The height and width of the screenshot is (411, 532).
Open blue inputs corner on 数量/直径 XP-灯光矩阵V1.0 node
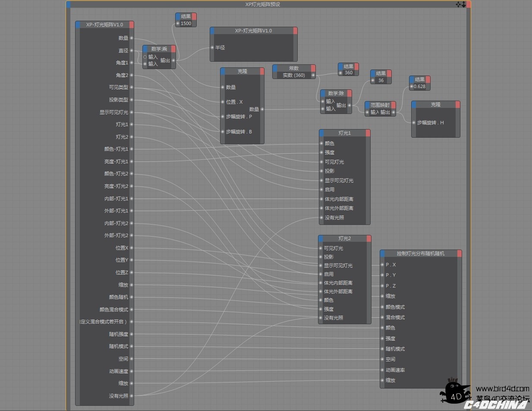78,25
